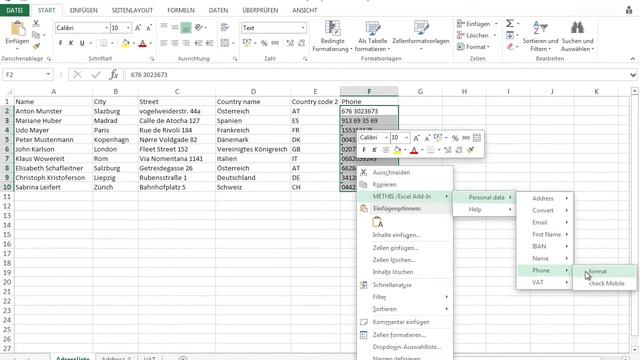
Task: Click the ribbon red font color A
Action: click(142, 43)
